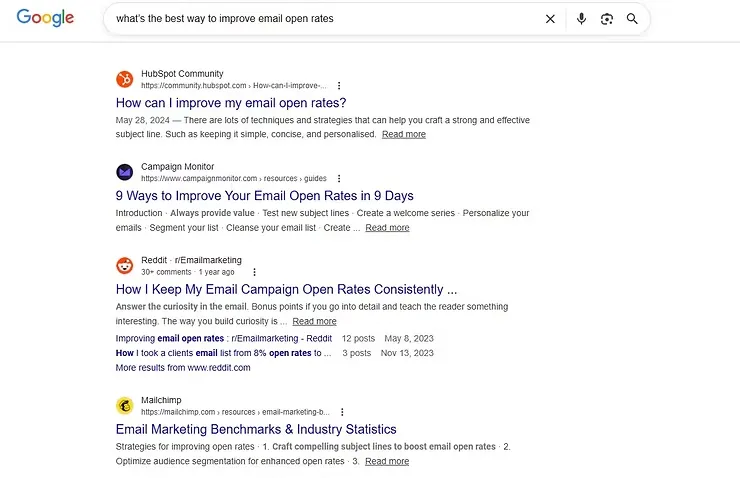
Task: Click the 'May 28, 2024' date text
Action: tap(143, 120)
